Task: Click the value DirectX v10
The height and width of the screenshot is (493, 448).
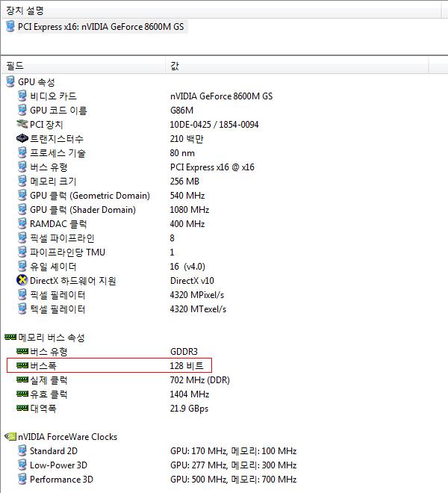Action: coord(192,281)
